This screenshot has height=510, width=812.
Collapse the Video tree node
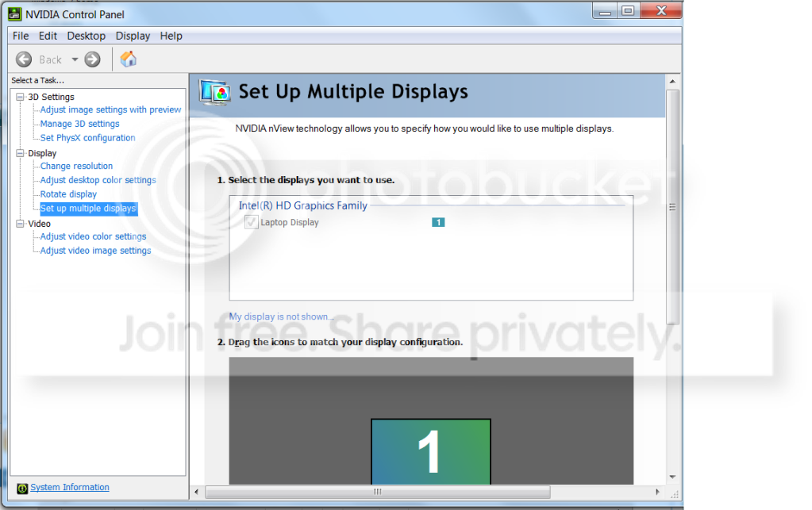pos(20,224)
